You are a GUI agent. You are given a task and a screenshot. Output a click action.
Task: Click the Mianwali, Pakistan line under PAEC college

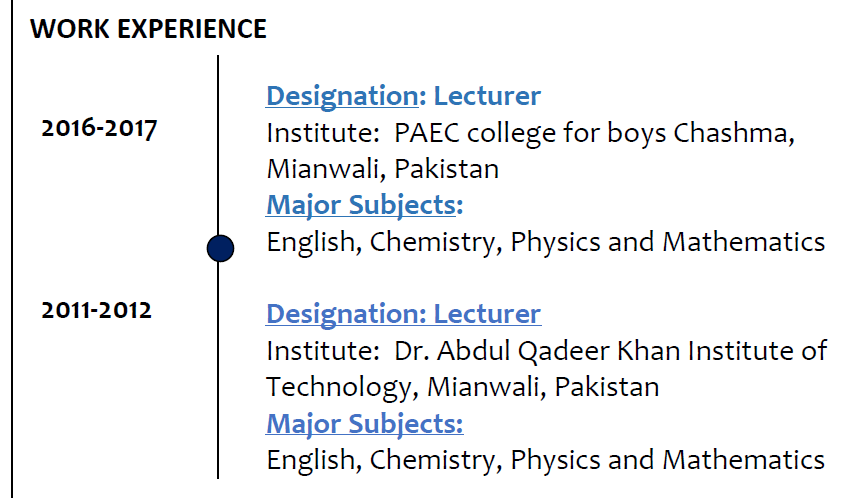pyautogui.click(x=382, y=169)
